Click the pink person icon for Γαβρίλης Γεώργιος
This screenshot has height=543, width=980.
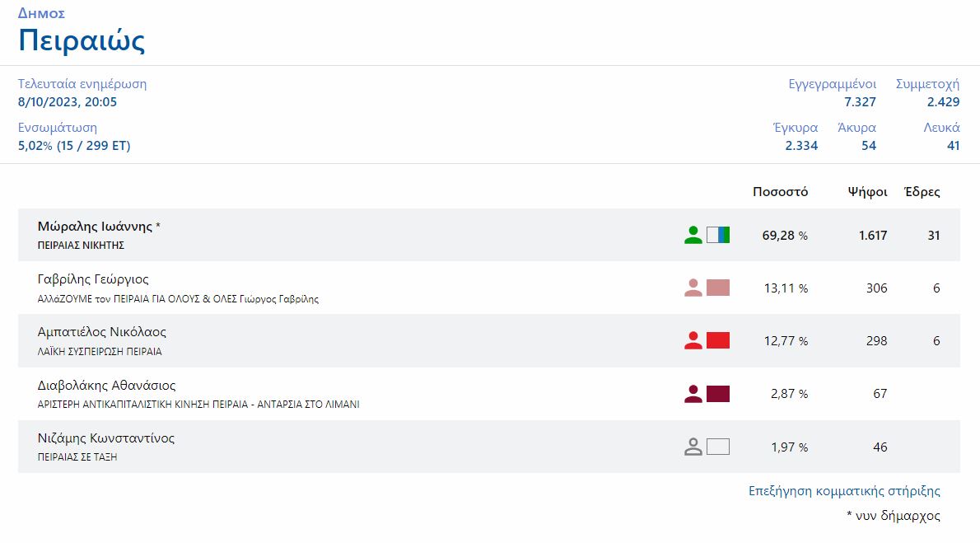click(x=693, y=288)
